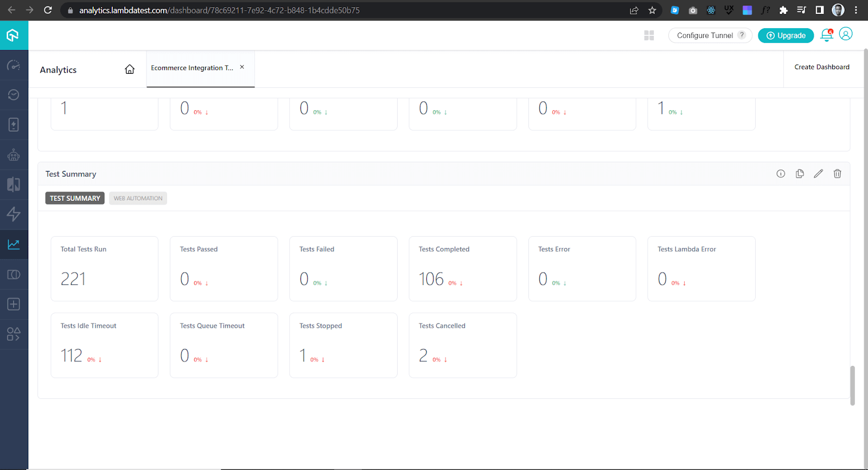Reload the page in browser
Screen dimensions: 868x470
[x=48, y=10]
